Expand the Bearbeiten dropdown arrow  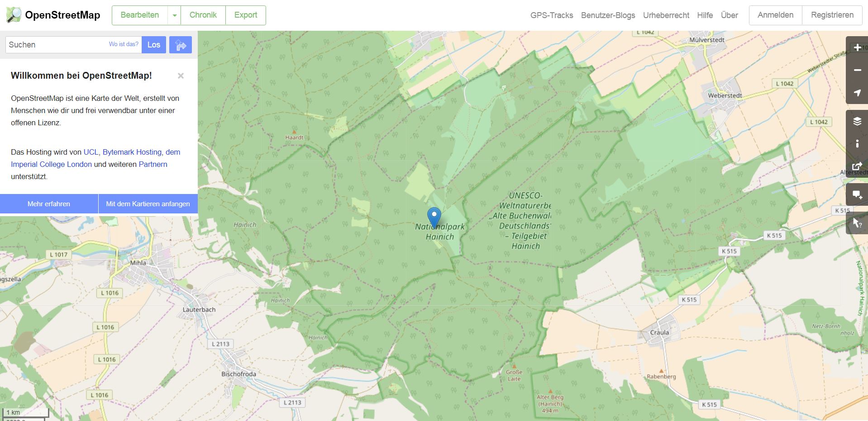[174, 15]
